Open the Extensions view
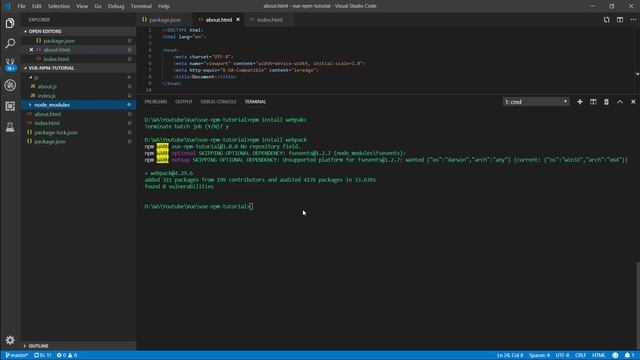The width and height of the screenshot is (640, 360). pos(10,106)
